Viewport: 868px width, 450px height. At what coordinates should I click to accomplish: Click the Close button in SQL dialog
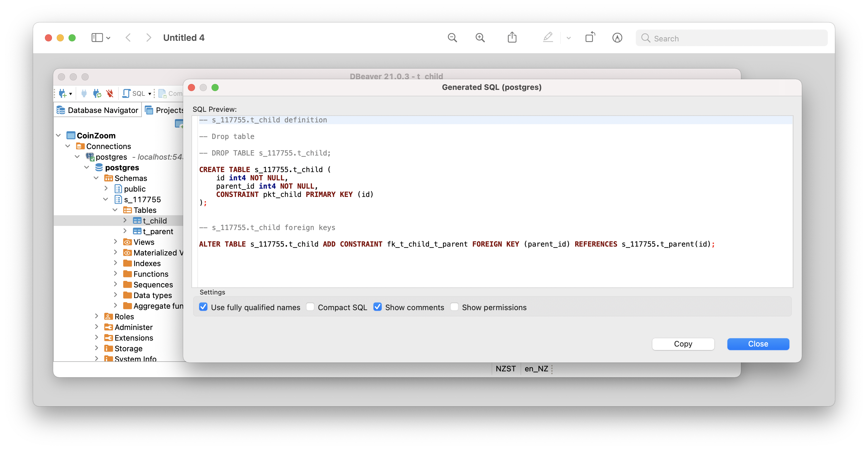[x=758, y=344]
